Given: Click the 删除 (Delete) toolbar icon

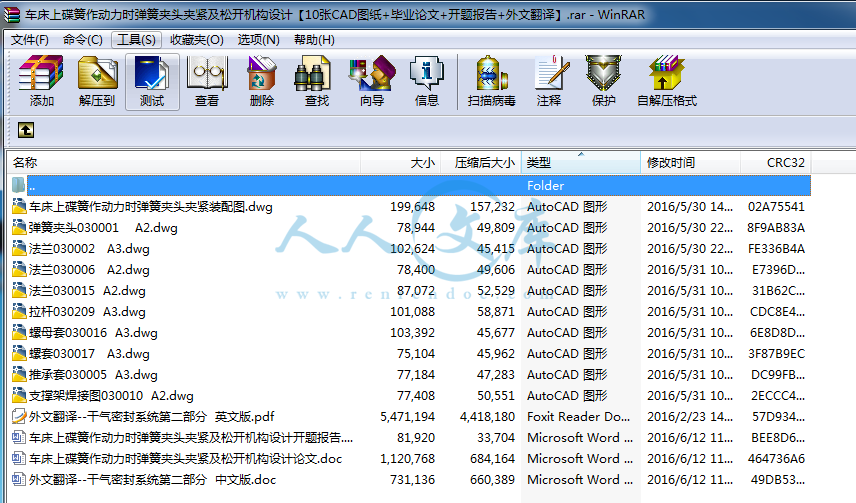Looking at the screenshot, I should coord(261,81).
